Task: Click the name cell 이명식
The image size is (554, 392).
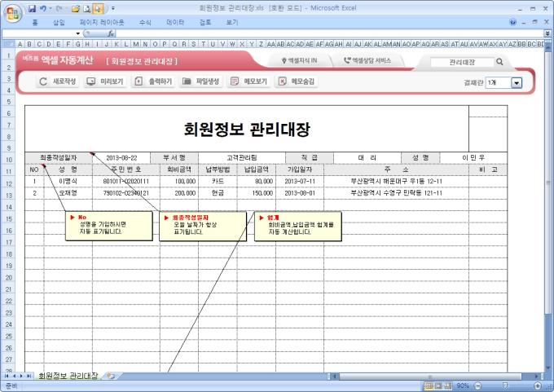Action: [x=68, y=181]
